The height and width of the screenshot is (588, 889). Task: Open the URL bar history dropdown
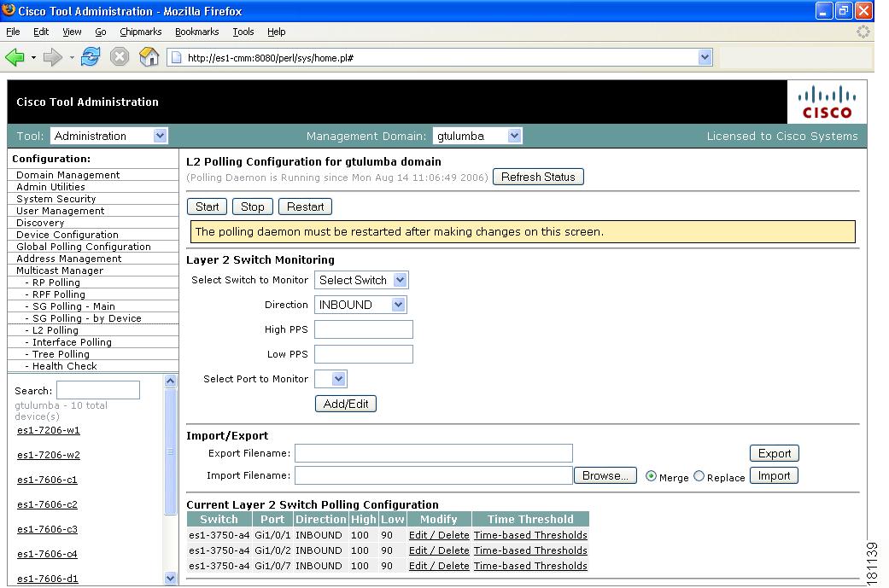tap(705, 57)
